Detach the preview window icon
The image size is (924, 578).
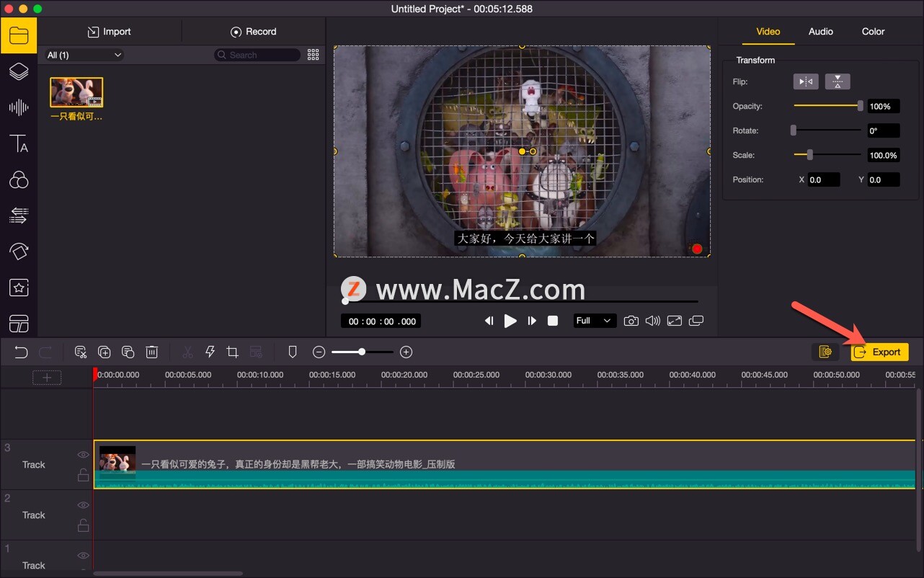pos(696,321)
